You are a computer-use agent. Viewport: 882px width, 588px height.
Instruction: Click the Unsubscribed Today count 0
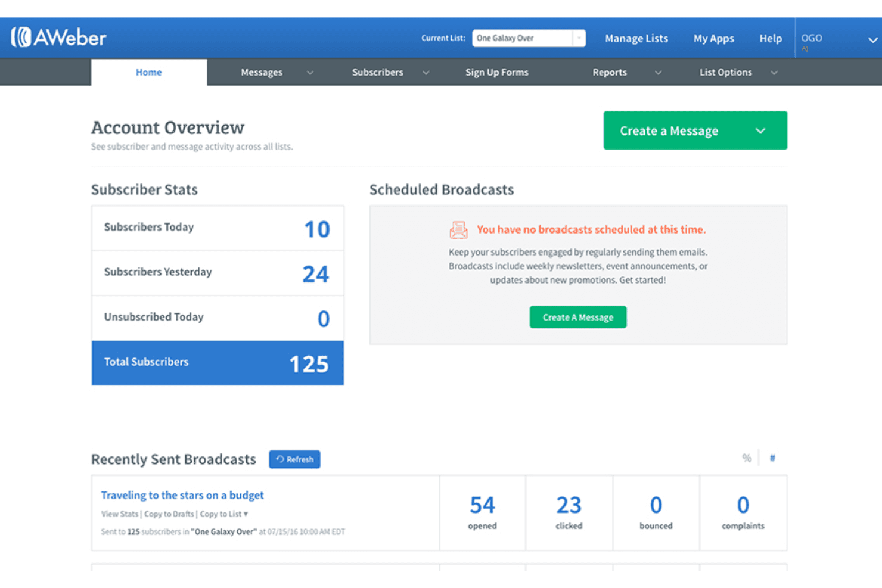coord(324,319)
